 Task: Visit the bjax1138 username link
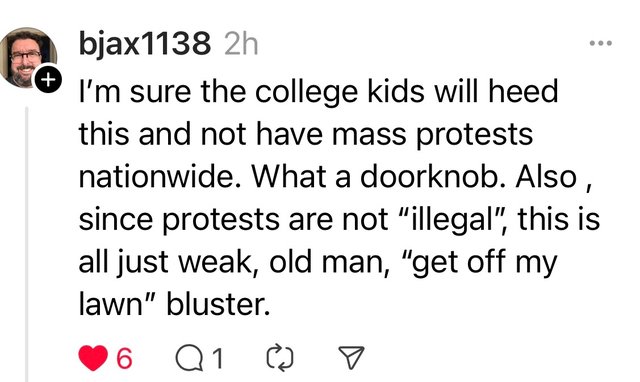pyautogui.click(x=145, y=44)
